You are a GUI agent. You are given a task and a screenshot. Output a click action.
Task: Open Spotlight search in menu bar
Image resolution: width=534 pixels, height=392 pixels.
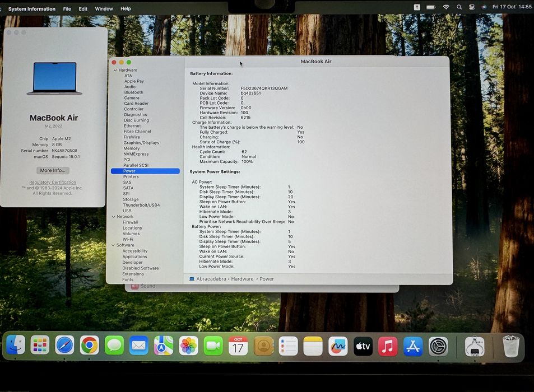click(x=459, y=7)
